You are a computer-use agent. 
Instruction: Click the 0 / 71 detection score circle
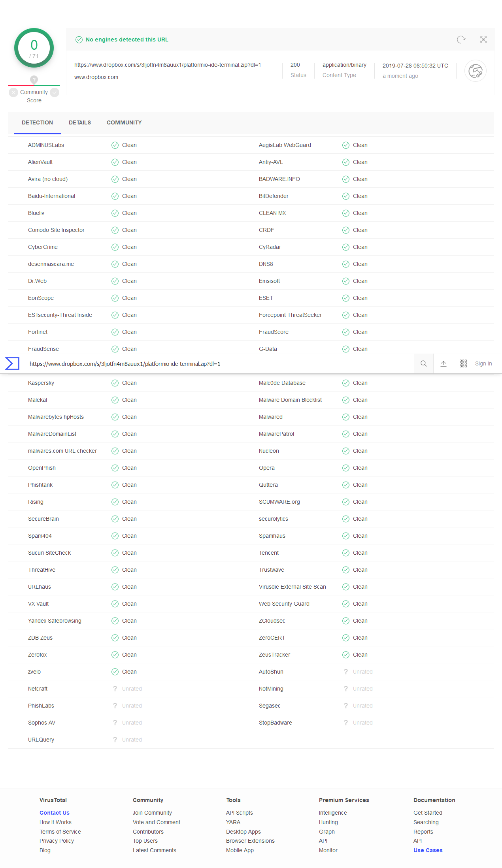click(34, 48)
